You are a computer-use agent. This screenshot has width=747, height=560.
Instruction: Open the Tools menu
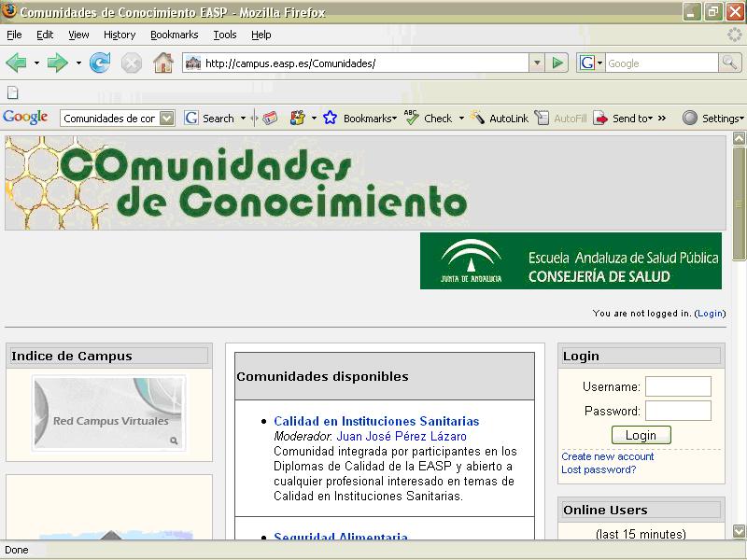point(225,35)
